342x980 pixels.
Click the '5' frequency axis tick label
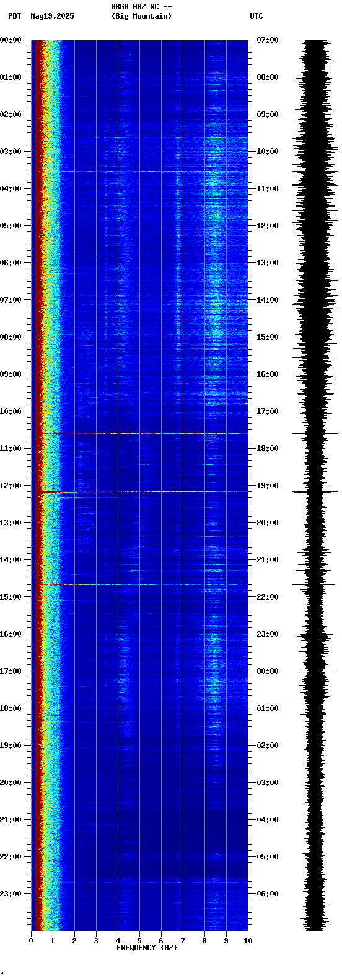[139, 941]
